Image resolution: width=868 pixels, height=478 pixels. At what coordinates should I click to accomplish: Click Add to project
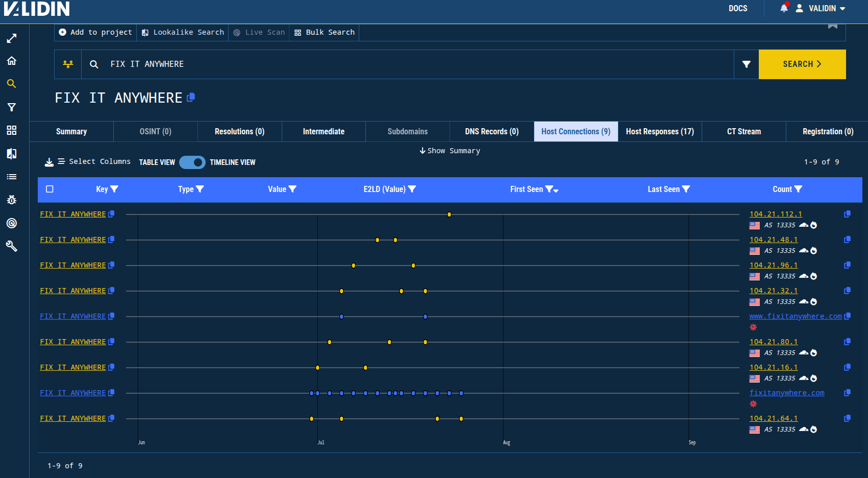pos(95,32)
